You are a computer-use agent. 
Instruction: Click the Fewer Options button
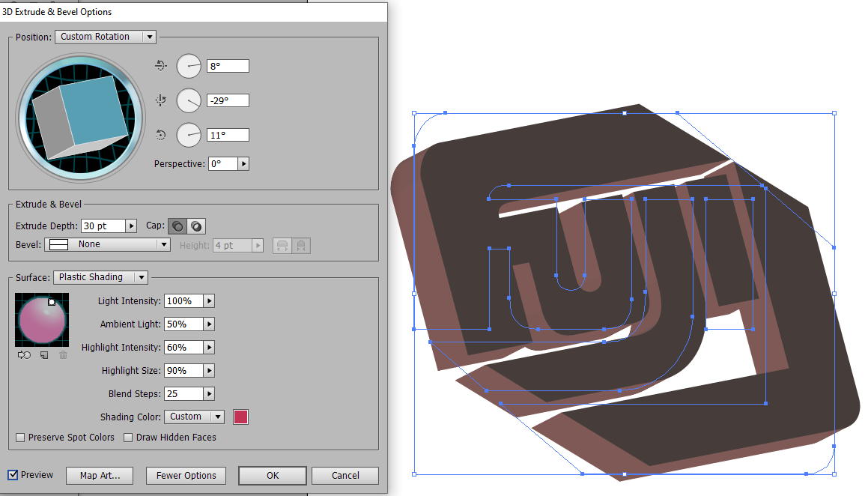pos(186,476)
